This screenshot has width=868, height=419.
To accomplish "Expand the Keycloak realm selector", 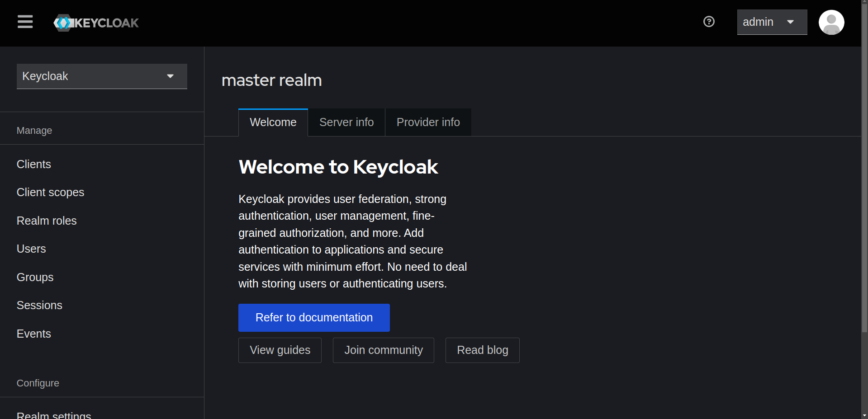I will (102, 76).
